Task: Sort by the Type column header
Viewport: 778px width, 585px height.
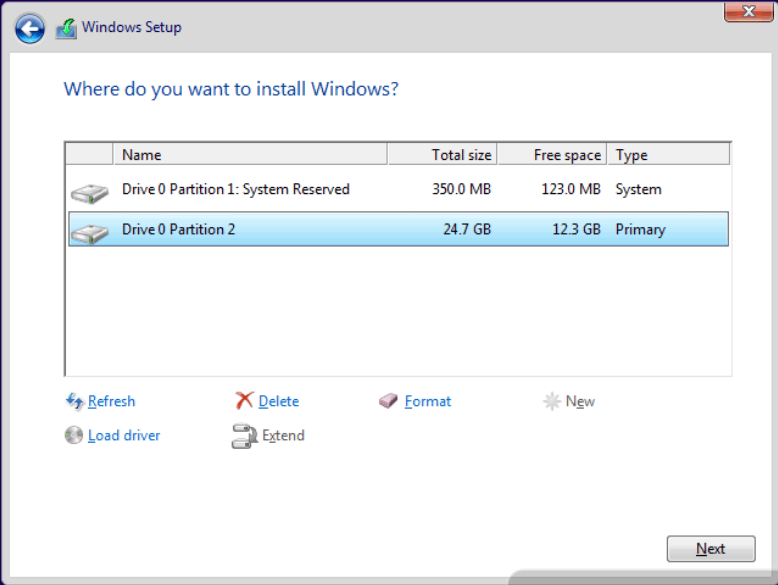Action: (x=669, y=154)
